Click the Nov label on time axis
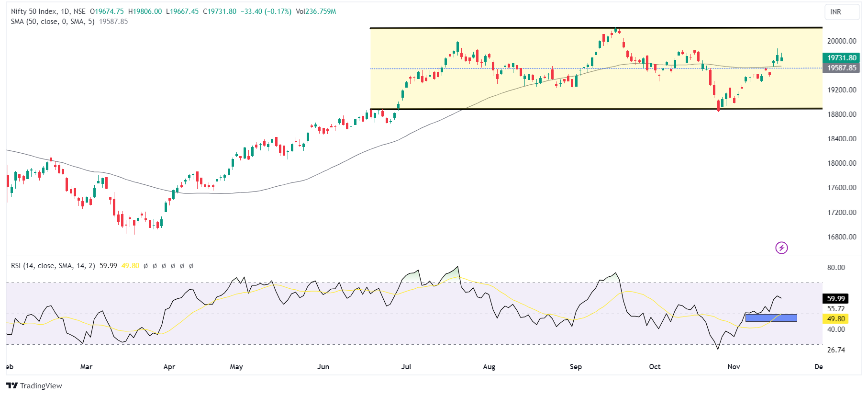The width and height of the screenshot is (868, 396). [734, 367]
